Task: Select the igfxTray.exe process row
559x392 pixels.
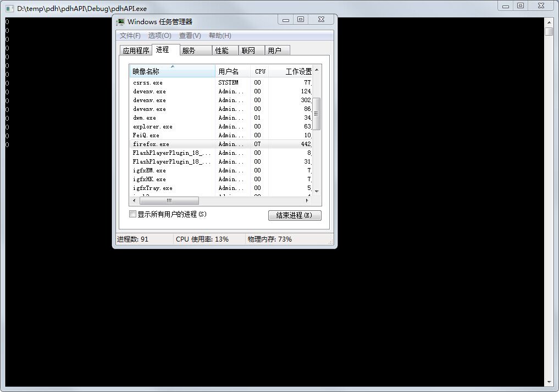Action: [x=220, y=188]
